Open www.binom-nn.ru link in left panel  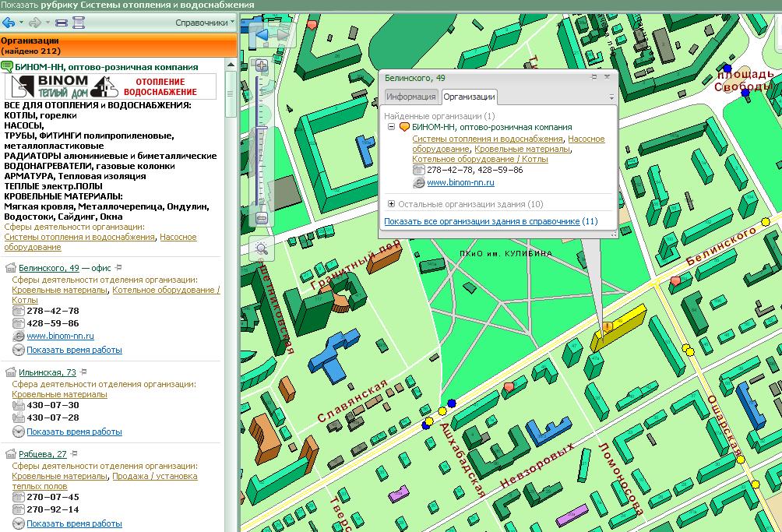(60, 336)
